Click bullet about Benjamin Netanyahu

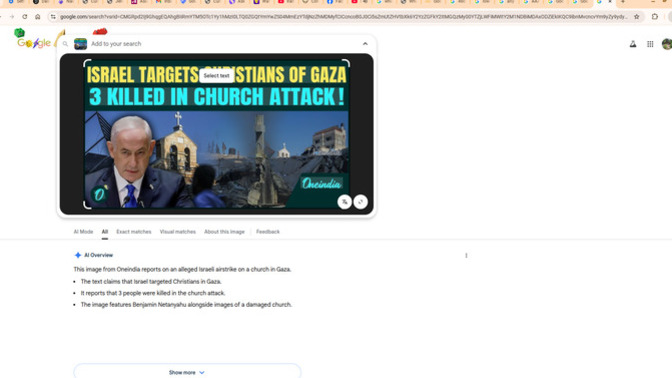tap(186, 305)
